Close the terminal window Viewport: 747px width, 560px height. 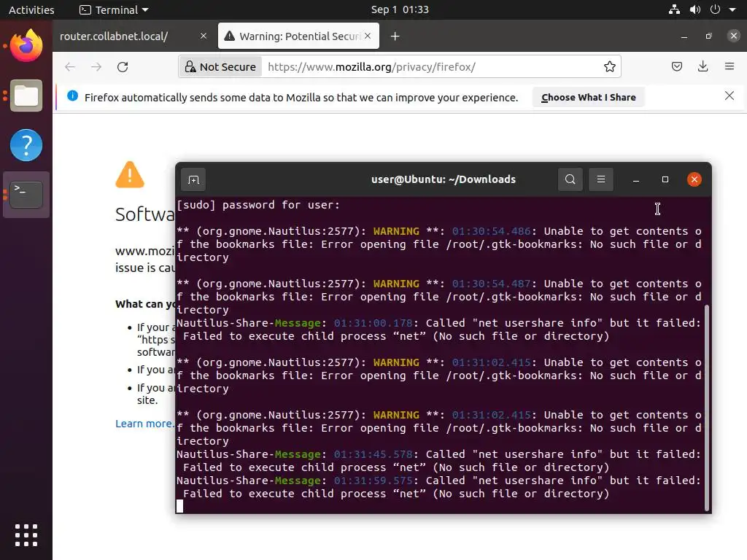694,179
